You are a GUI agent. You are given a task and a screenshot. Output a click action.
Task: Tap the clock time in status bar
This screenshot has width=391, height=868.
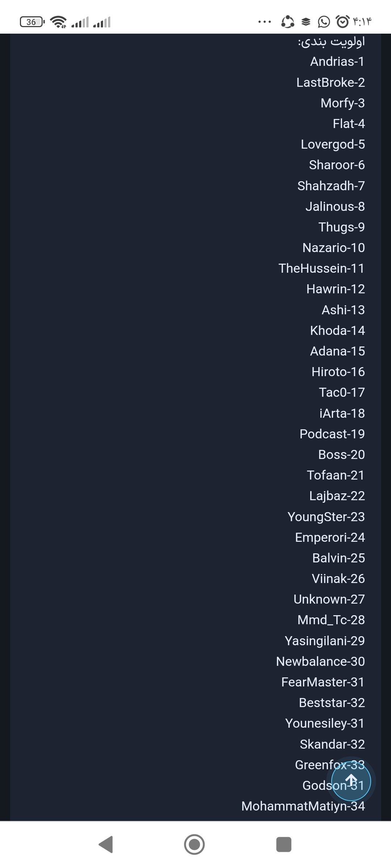(x=362, y=22)
